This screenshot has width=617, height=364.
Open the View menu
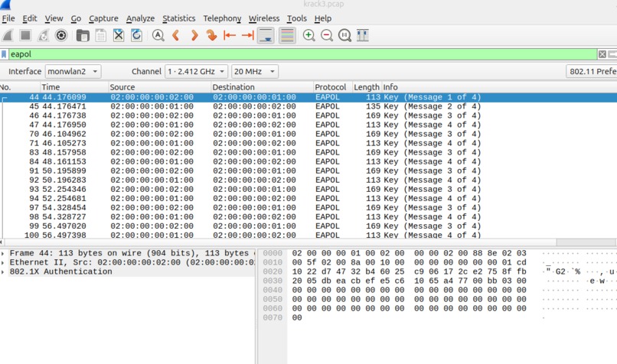tap(54, 18)
